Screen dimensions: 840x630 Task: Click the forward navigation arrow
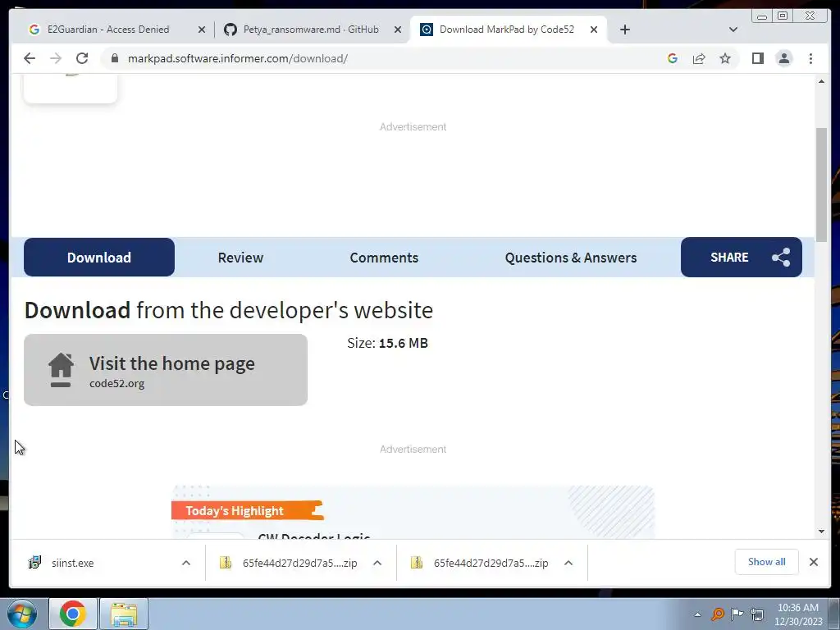56,58
